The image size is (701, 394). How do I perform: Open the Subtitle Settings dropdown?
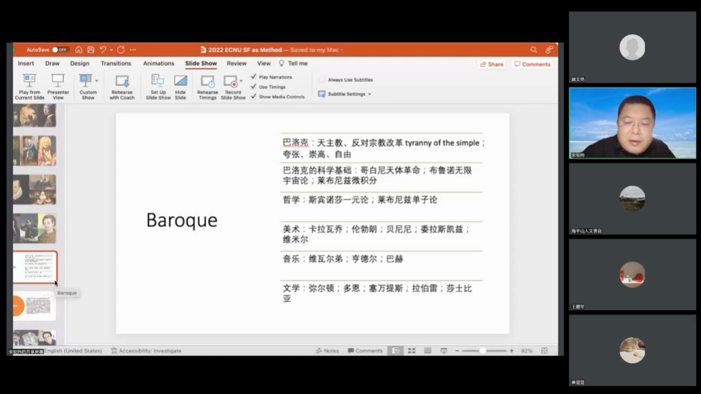[345, 94]
